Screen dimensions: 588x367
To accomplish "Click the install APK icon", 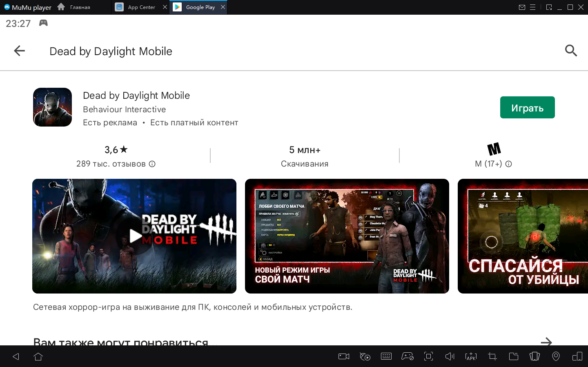I will (471, 356).
